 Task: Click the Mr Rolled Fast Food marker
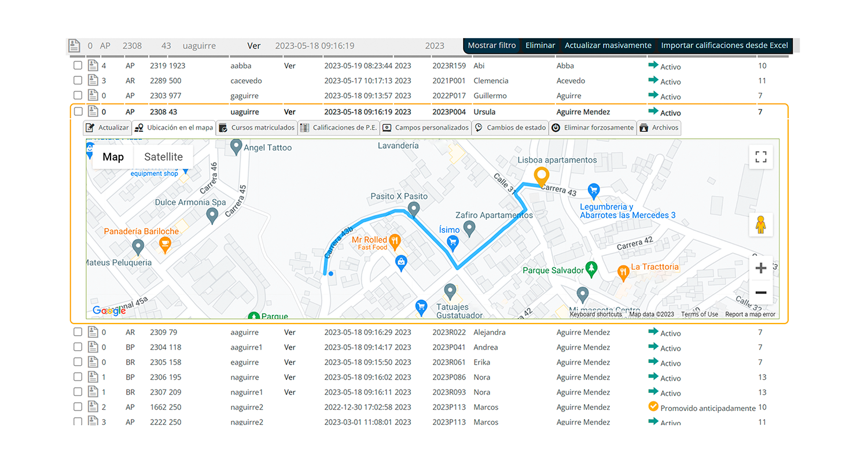[395, 240]
